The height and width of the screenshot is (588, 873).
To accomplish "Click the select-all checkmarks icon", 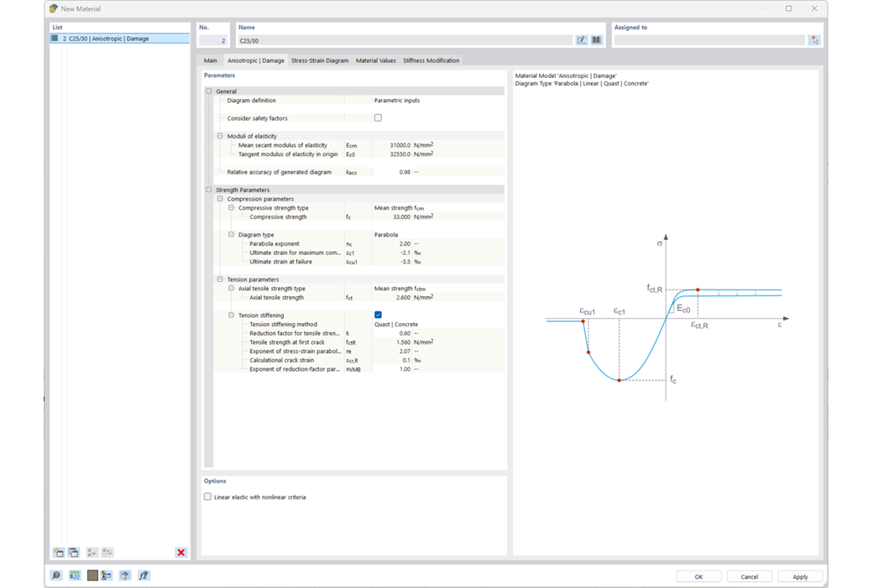I will click(91, 553).
